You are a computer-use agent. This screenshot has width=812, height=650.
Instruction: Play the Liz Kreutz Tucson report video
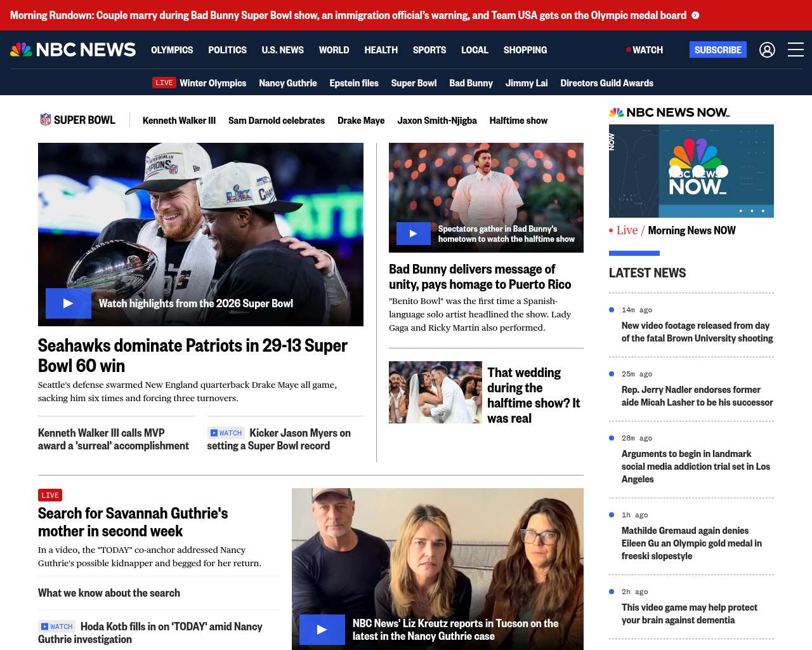[322, 630]
